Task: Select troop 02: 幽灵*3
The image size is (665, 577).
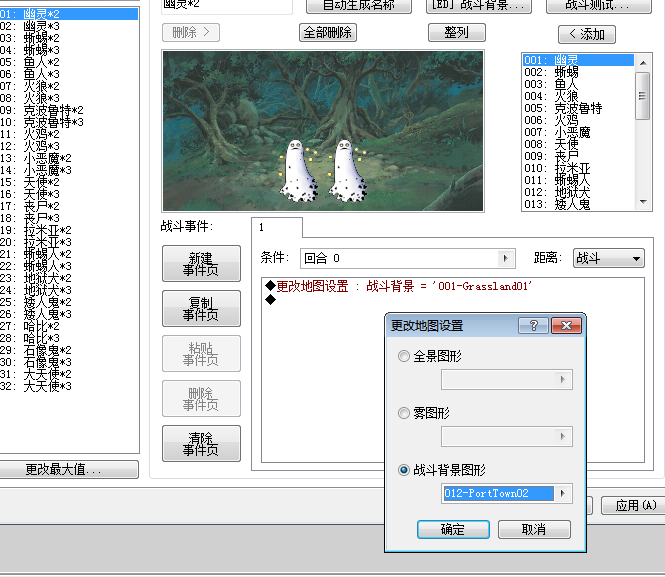Action: [x=69, y=26]
